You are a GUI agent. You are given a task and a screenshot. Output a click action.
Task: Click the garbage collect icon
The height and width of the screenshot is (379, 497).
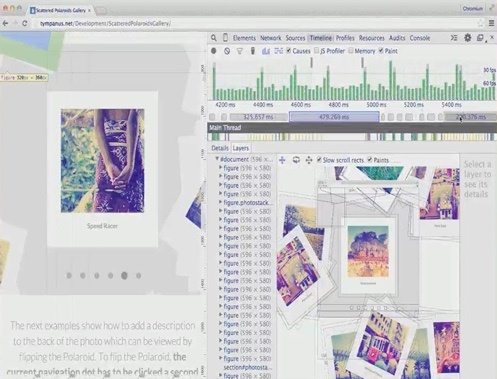pyautogui.click(x=253, y=51)
